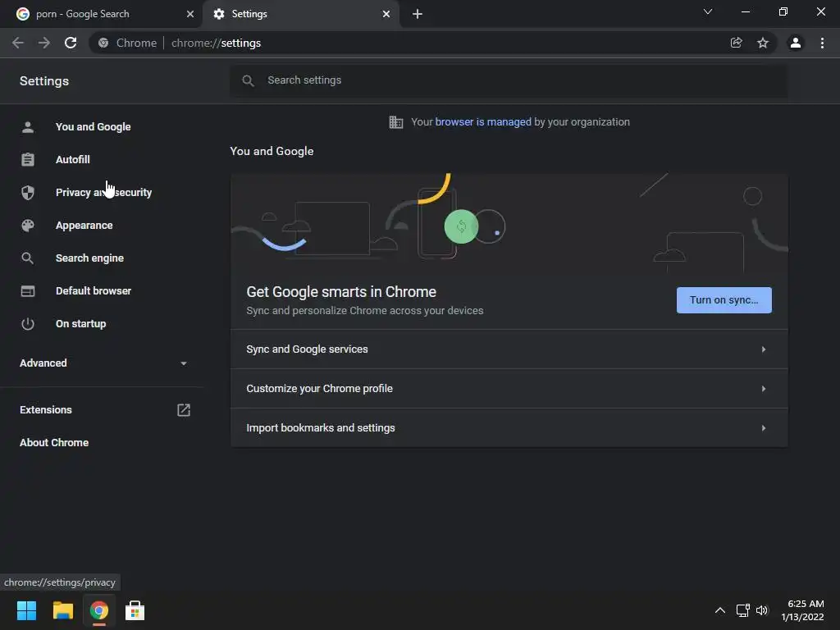
Task: Open About Chrome page
Action: 54,442
